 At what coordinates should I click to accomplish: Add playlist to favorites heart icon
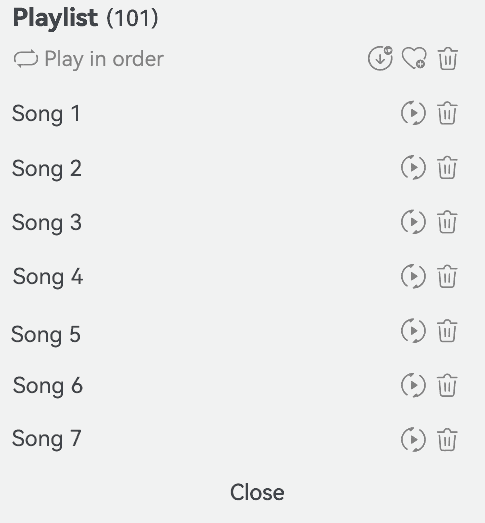click(x=414, y=58)
